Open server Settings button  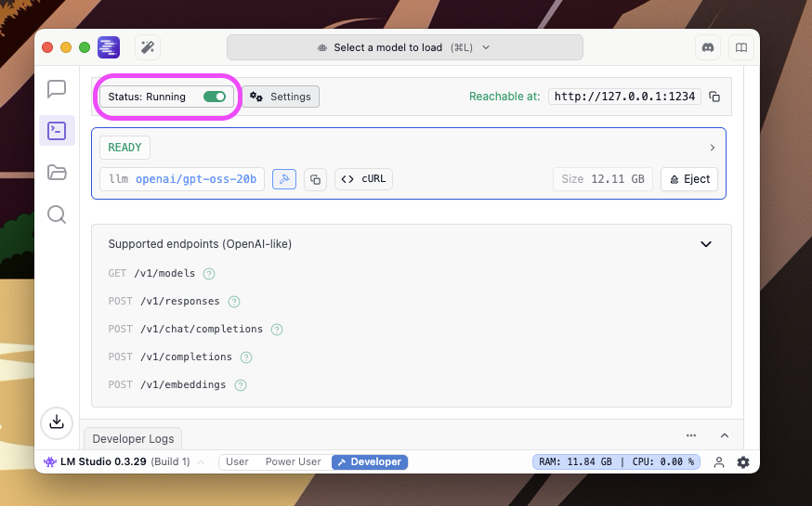pos(281,97)
